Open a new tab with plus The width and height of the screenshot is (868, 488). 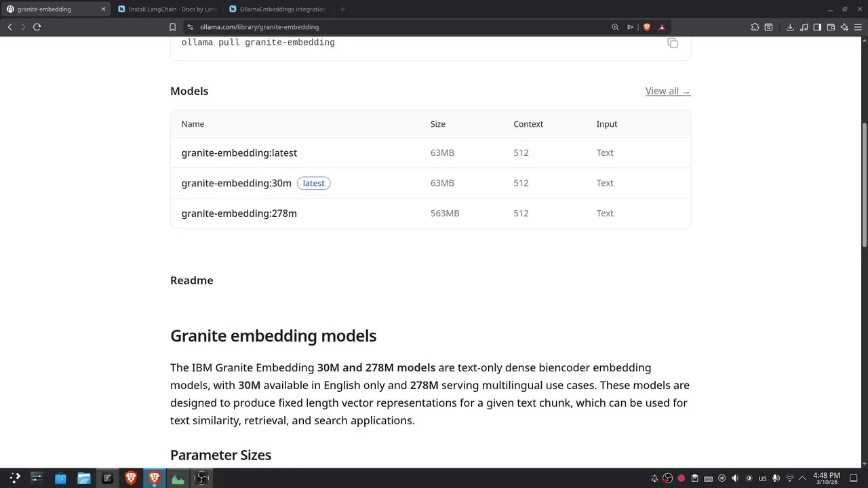pos(342,9)
